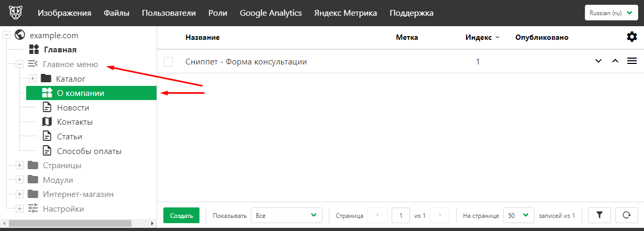Viewport: 644px width, 231px height.
Task: Click the page number input field
Action: 401,215
